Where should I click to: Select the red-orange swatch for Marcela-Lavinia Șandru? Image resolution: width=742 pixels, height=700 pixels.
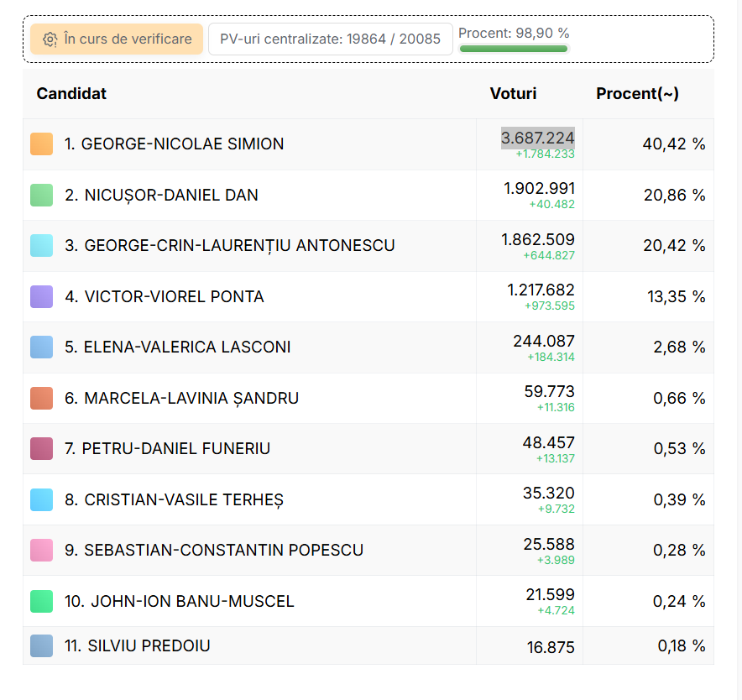point(41,398)
